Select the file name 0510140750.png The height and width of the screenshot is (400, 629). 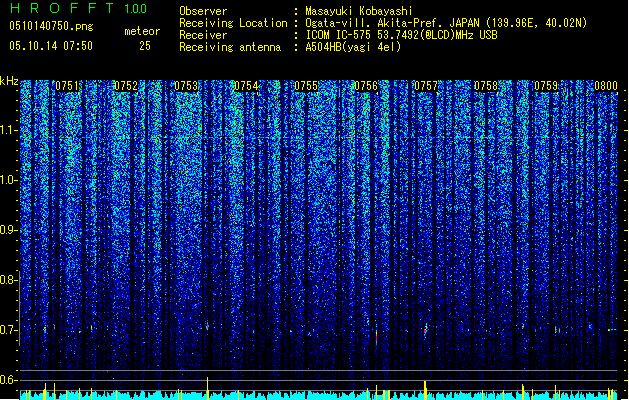[x=51, y=26]
